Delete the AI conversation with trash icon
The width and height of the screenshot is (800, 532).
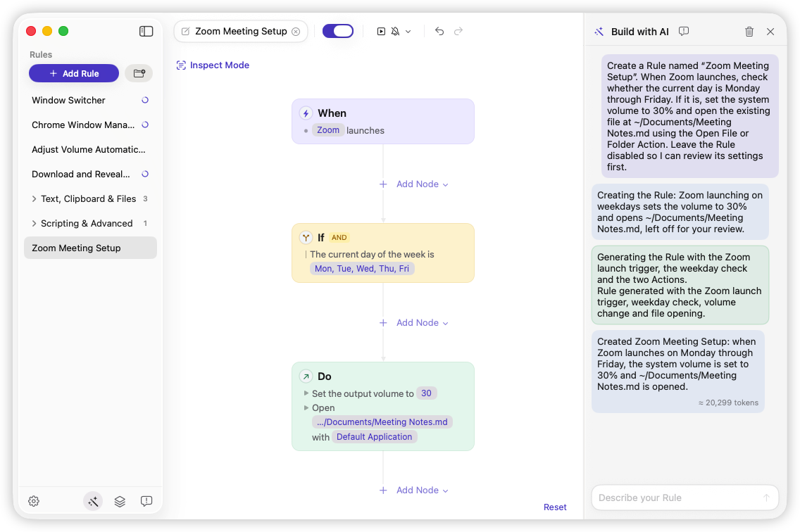(749, 32)
